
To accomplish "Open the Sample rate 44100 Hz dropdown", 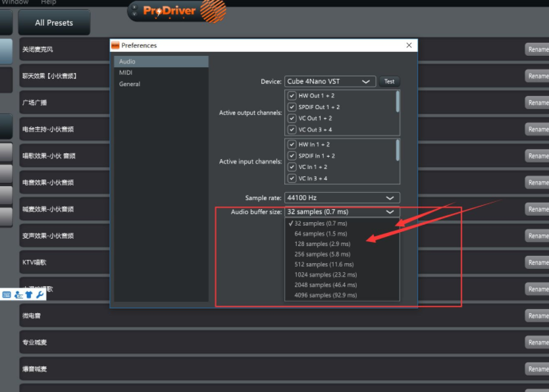I will [342, 197].
